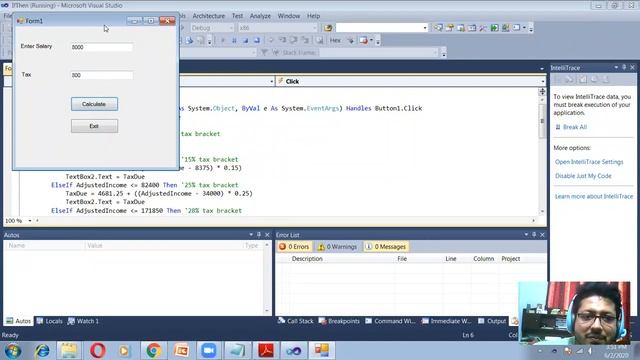Open the Stack Frame dropdown
Viewport: 640px width, 360px height.
[435, 53]
